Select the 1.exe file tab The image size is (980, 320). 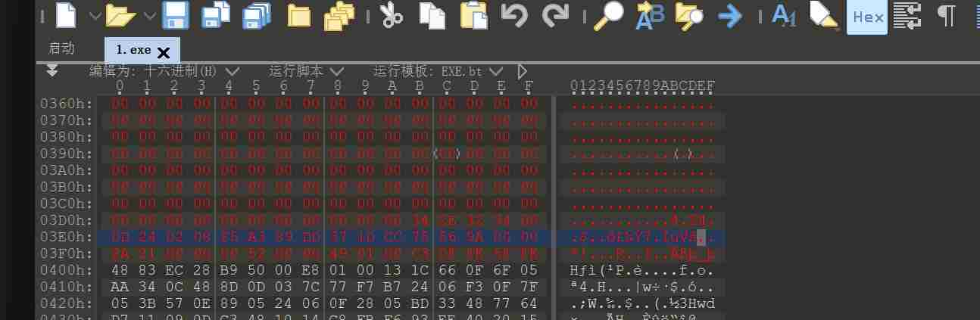pyautogui.click(x=133, y=50)
